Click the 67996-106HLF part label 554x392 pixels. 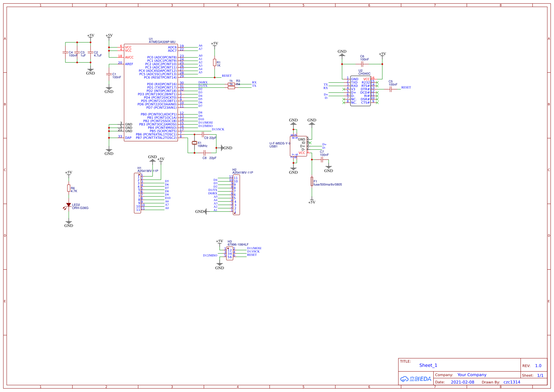tap(238, 245)
